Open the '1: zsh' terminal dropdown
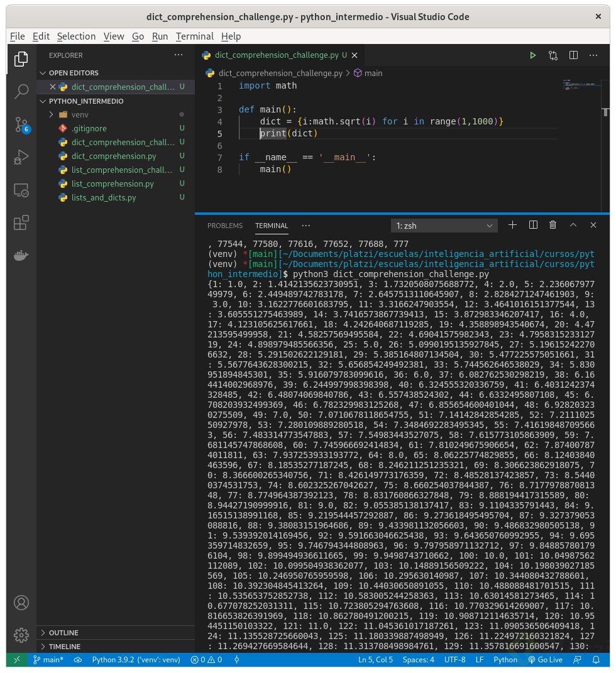The image size is (616, 673). [443, 225]
